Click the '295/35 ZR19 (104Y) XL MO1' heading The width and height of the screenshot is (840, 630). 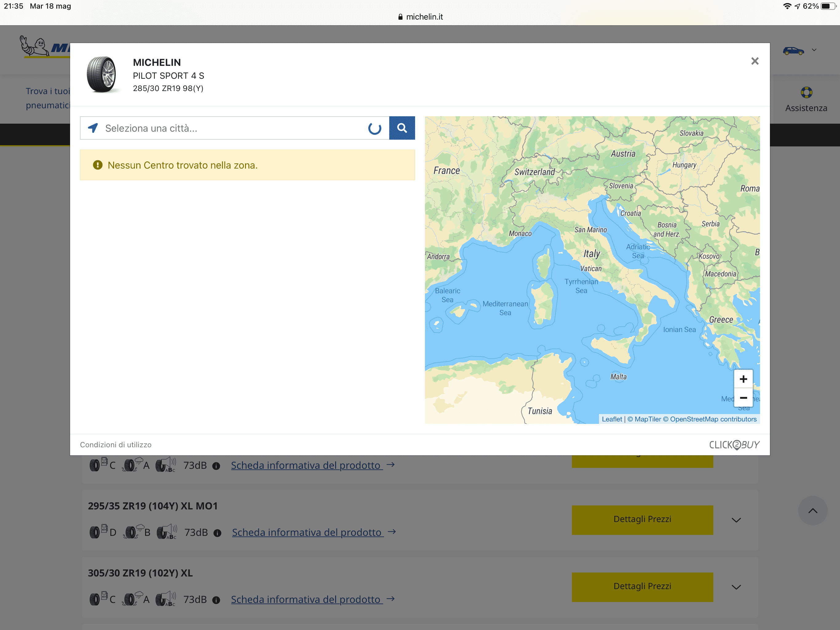coord(153,506)
